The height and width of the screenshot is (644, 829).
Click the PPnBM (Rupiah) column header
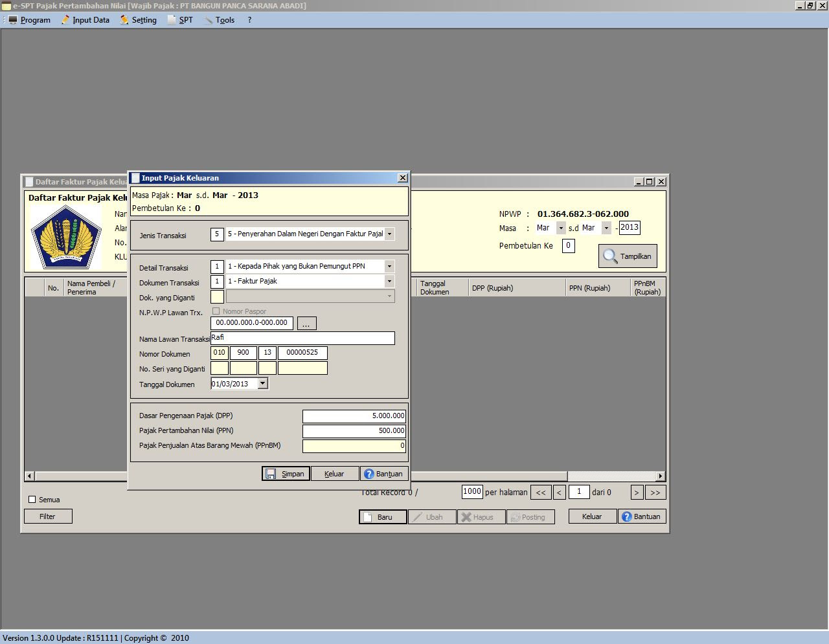648,288
